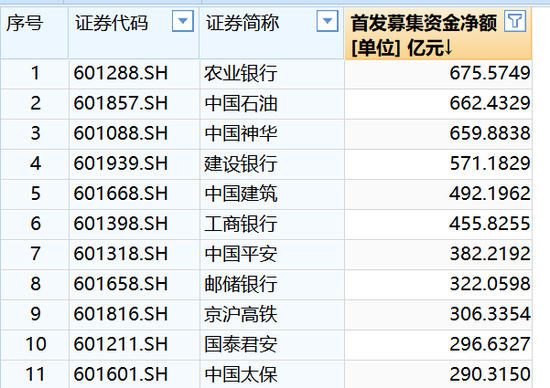The width and height of the screenshot is (550, 388).
Task: Select row number 1
Action: [35, 73]
